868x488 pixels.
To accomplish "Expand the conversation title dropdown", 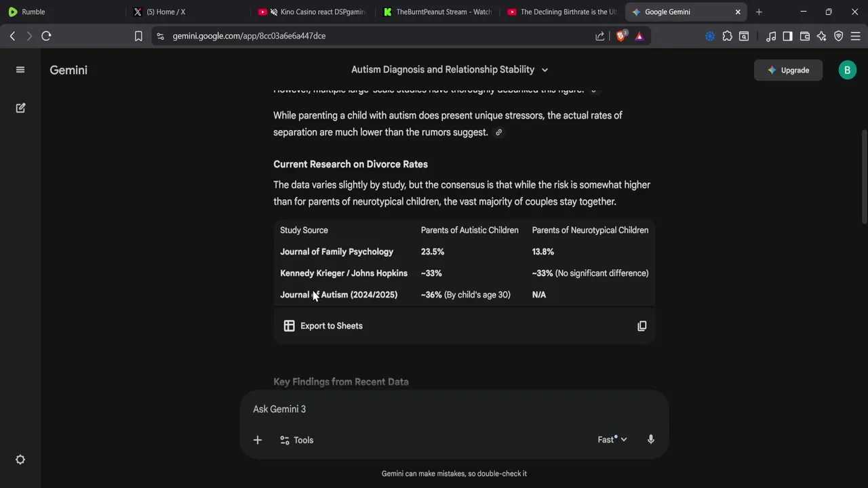I will (x=545, y=70).
